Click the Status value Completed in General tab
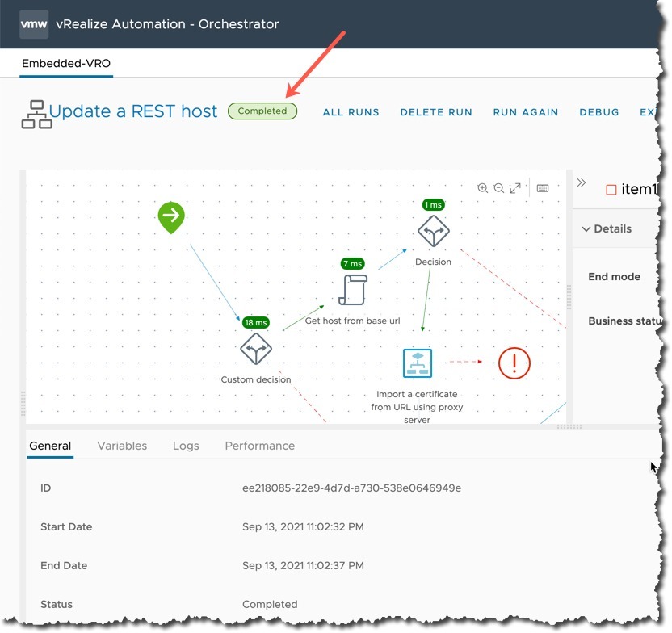This screenshot has height=633, width=672. point(270,604)
